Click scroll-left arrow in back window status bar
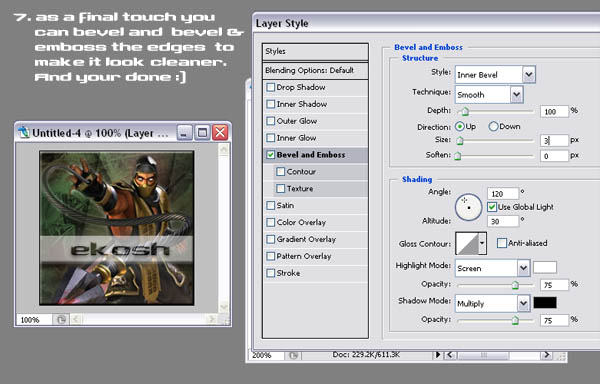The height and width of the screenshot is (384, 600). pos(449,355)
